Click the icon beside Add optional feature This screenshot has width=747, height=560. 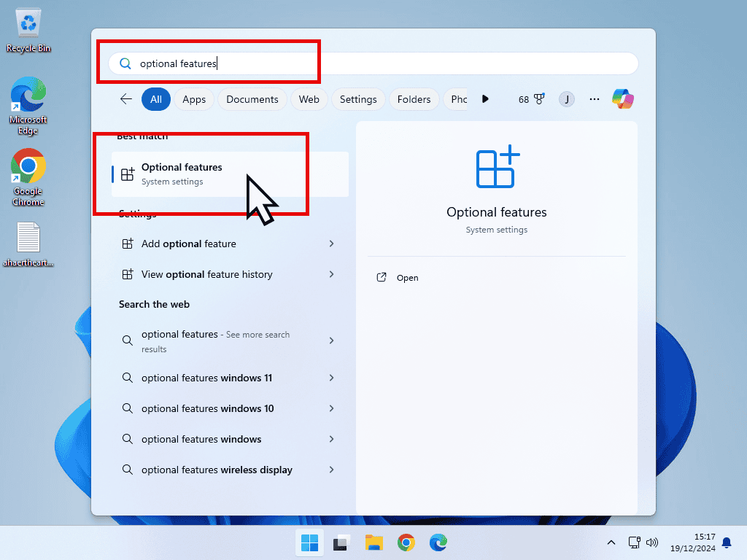[x=128, y=244]
